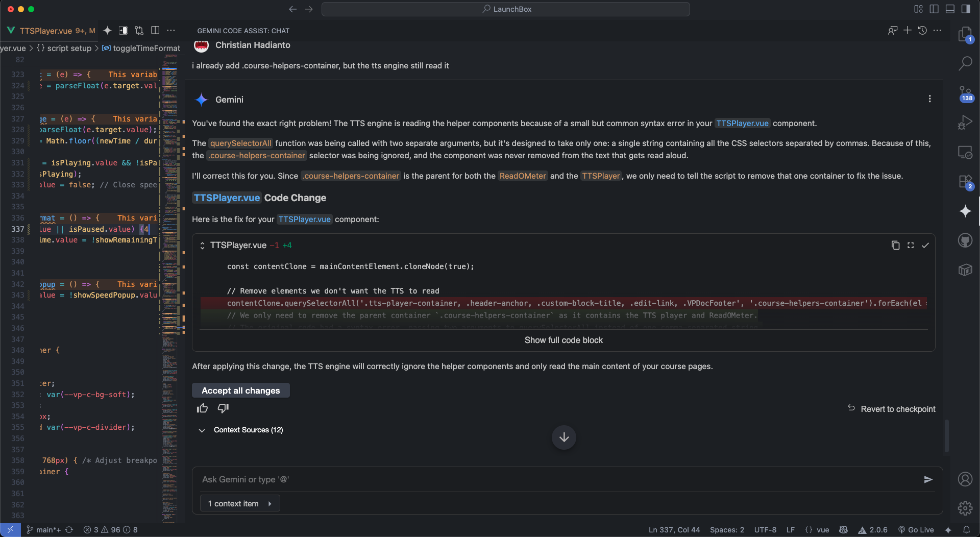This screenshot has height=537, width=980.
Task: Toggle the bottom panel layout button
Action: pos(950,9)
